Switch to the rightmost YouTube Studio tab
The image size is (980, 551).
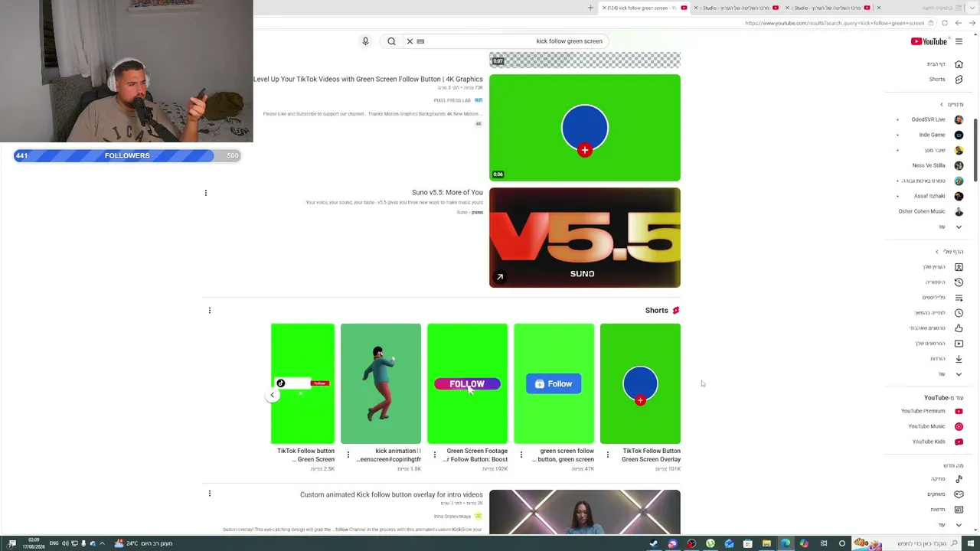828,8
